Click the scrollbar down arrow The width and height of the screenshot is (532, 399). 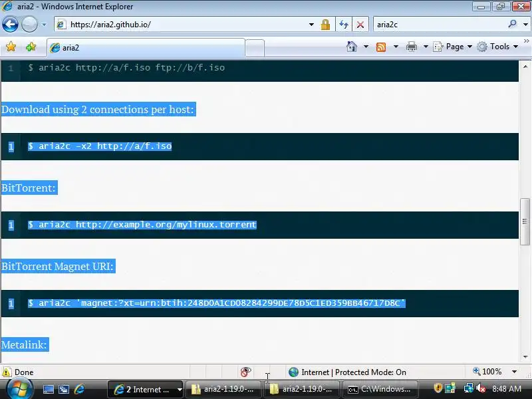pyautogui.click(x=525, y=357)
